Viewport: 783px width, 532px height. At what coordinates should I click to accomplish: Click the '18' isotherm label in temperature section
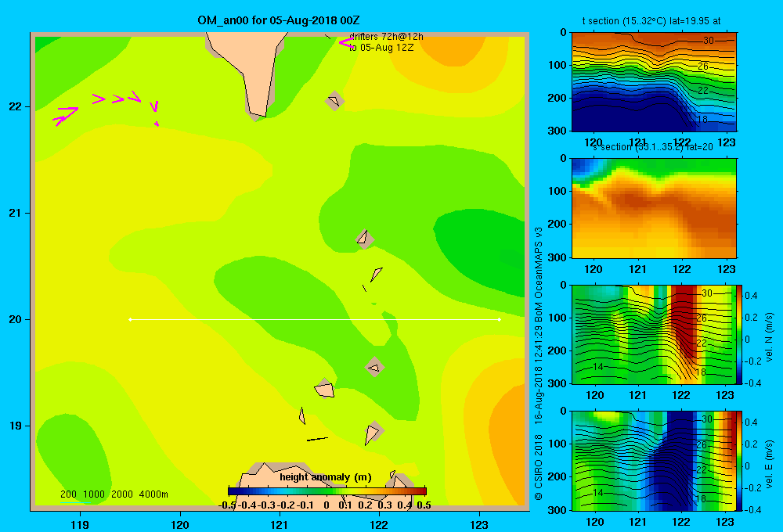pos(702,119)
